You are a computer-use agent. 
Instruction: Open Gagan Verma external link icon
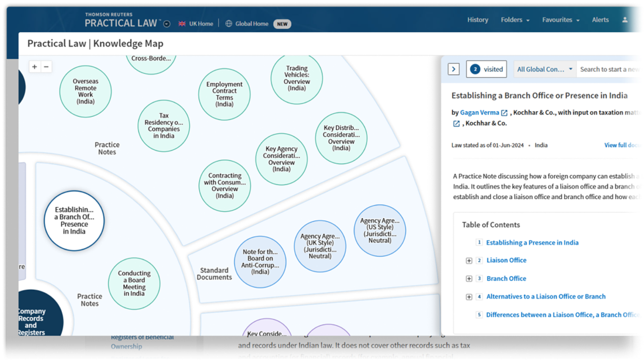pyautogui.click(x=504, y=113)
